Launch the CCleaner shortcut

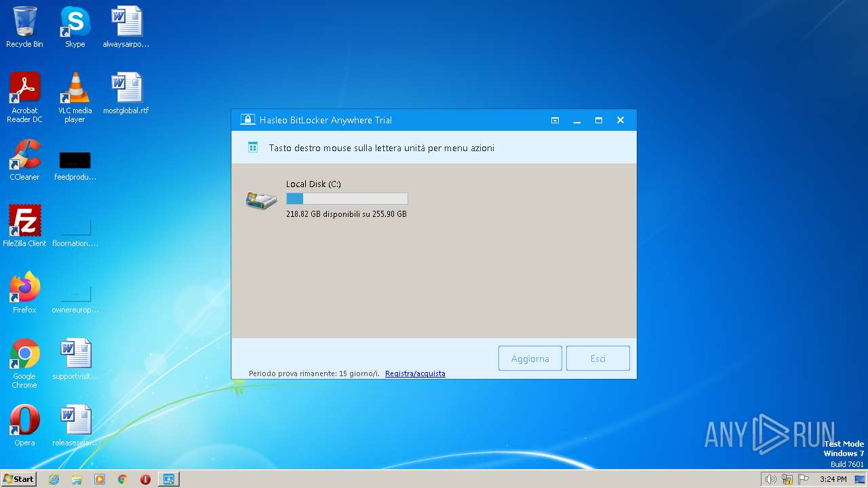tap(24, 160)
